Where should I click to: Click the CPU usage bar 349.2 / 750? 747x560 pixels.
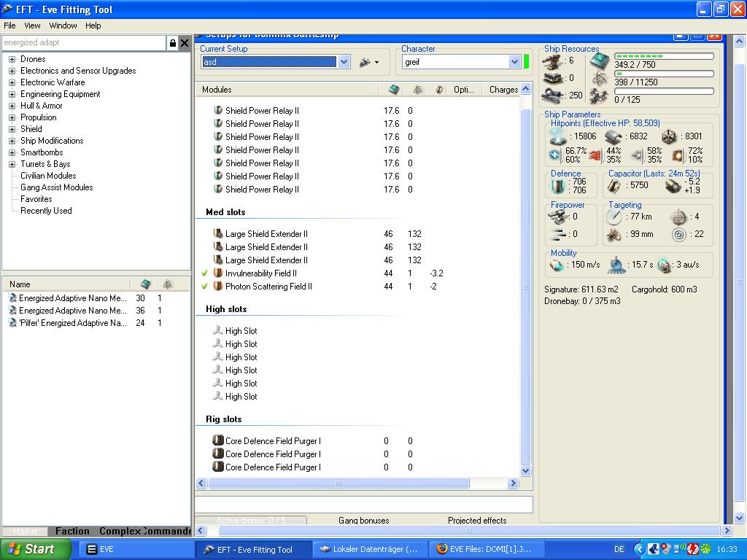(664, 57)
